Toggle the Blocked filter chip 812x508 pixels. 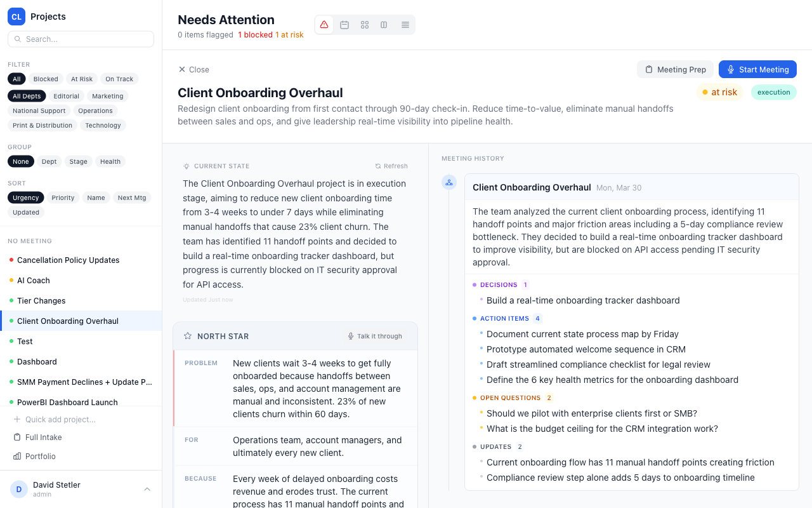[46, 79]
